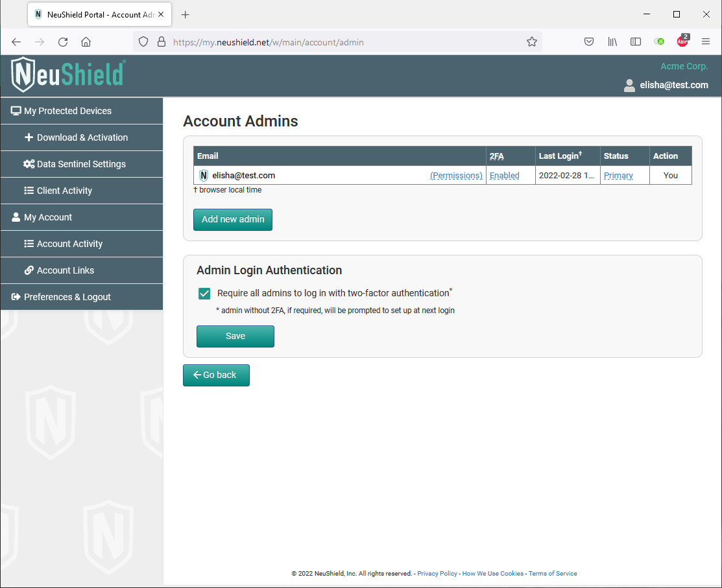Open the Save to Pocket icon
This screenshot has height=588, width=722.
[589, 42]
